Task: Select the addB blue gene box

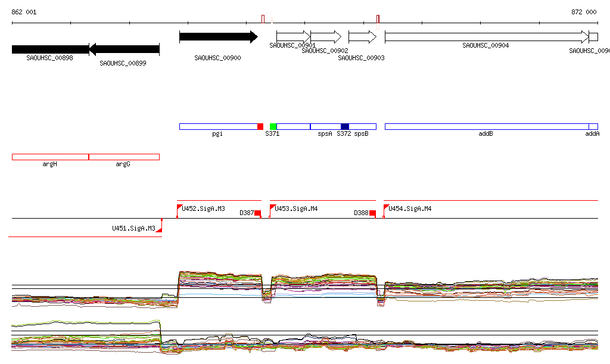Action: (487, 126)
